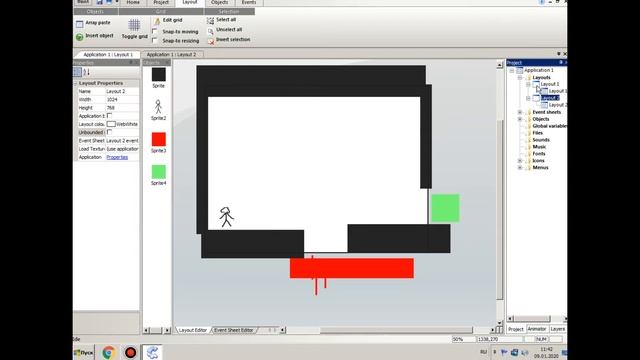
Task: Open the Home ribbon tab
Action: [x=133, y=2]
